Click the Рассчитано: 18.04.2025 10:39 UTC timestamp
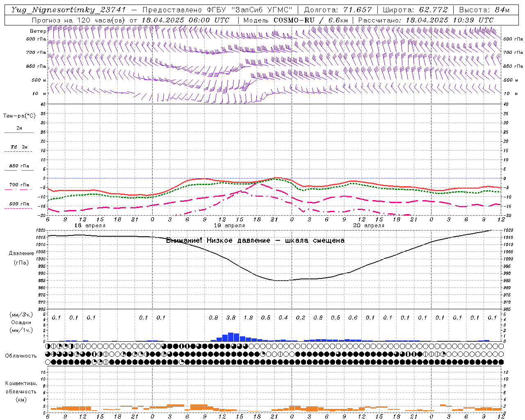Image resolution: width=525 pixels, height=420 pixels. [x=426, y=20]
